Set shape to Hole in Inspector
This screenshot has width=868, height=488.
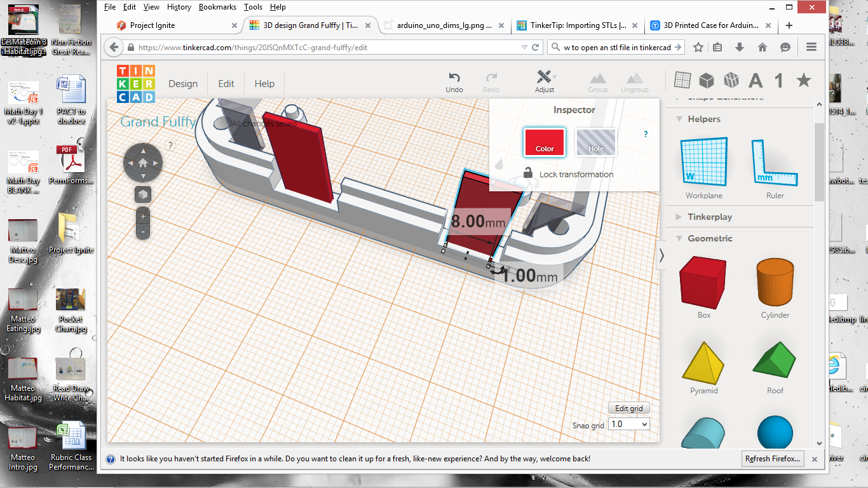595,142
